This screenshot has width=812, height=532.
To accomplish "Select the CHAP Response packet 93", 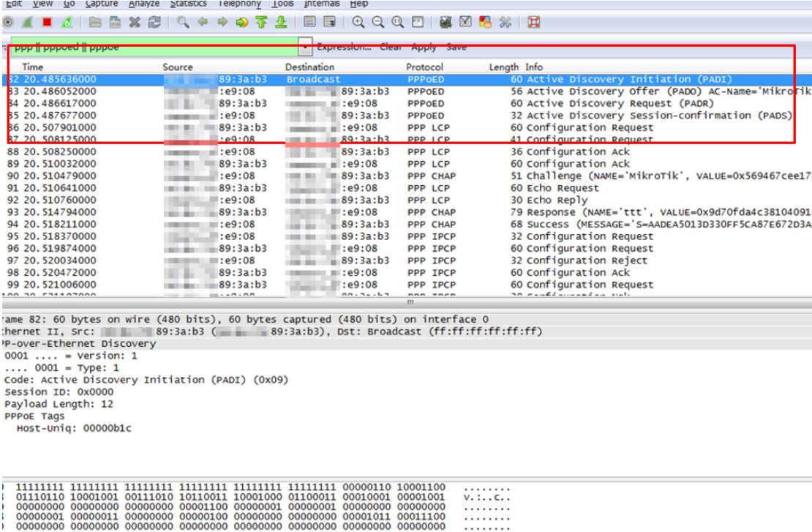I will point(407,212).
